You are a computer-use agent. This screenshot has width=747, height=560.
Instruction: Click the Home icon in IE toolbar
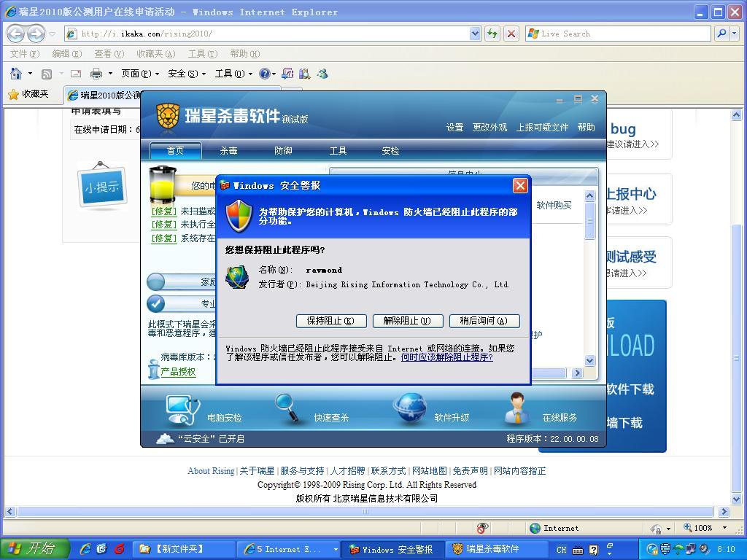pyautogui.click(x=16, y=74)
